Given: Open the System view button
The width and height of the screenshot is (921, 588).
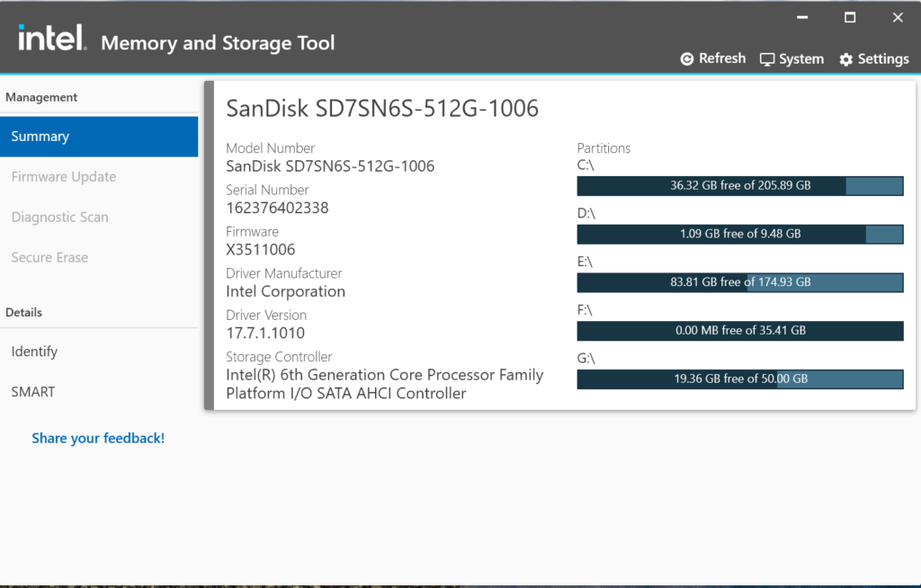Looking at the screenshot, I should tap(791, 59).
